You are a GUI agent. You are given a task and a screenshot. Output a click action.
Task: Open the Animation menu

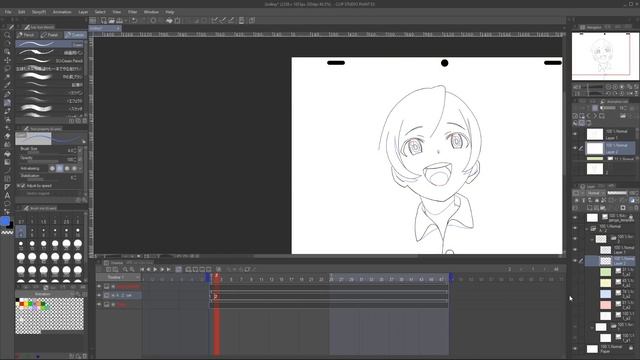point(62,12)
